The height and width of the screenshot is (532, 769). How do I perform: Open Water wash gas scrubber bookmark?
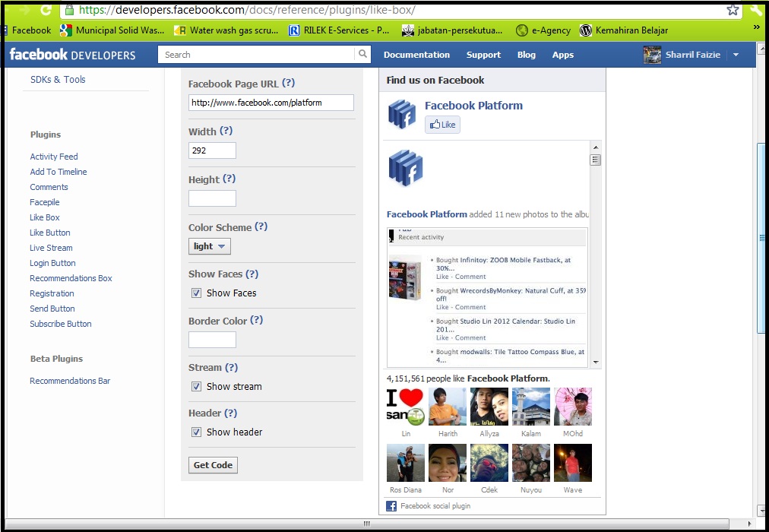[226, 30]
